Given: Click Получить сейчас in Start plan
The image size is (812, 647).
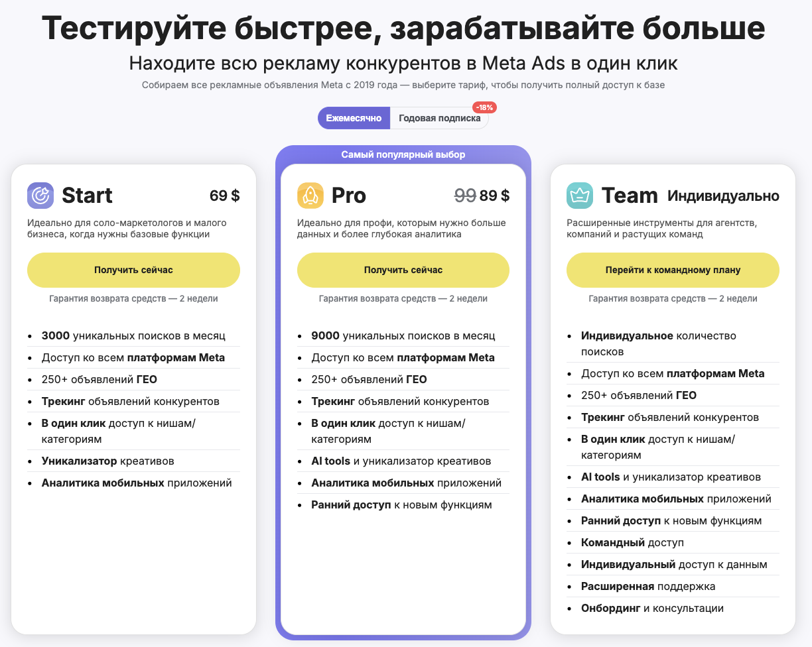Looking at the screenshot, I should pyautogui.click(x=133, y=270).
